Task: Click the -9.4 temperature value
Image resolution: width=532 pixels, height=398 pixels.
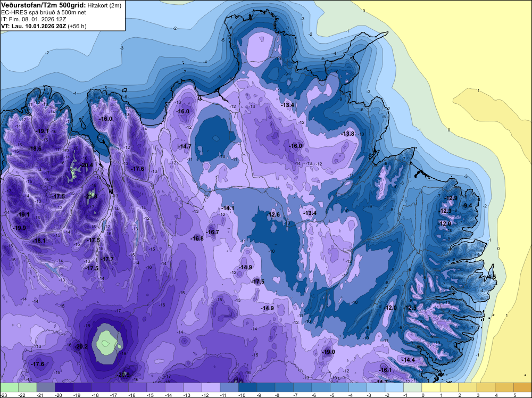Action: tap(467, 205)
